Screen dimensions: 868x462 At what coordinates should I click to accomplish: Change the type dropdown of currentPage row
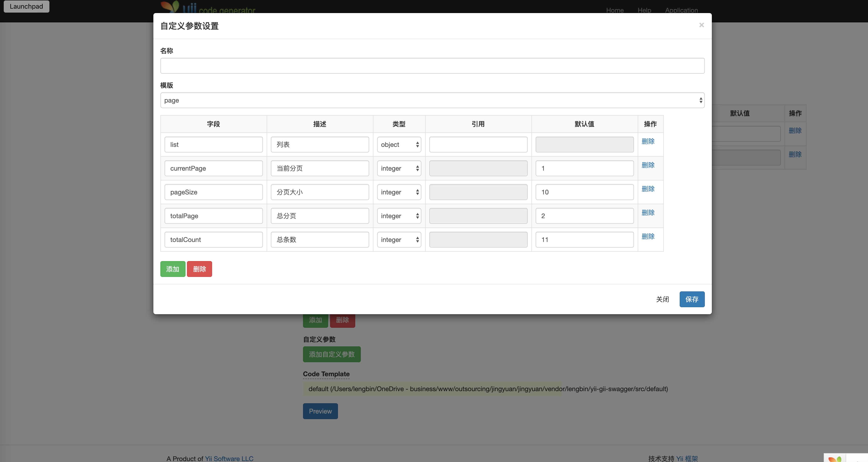click(399, 169)
